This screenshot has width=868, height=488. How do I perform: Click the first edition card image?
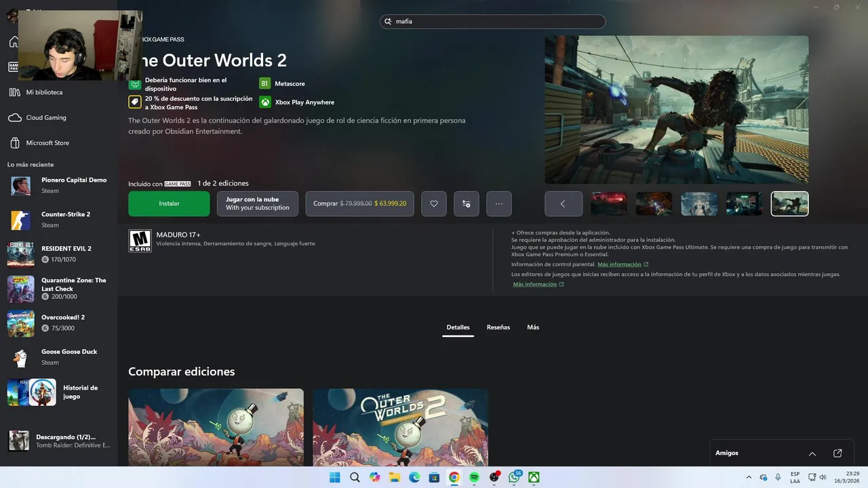pyautogui.click(x=216, y=428)
